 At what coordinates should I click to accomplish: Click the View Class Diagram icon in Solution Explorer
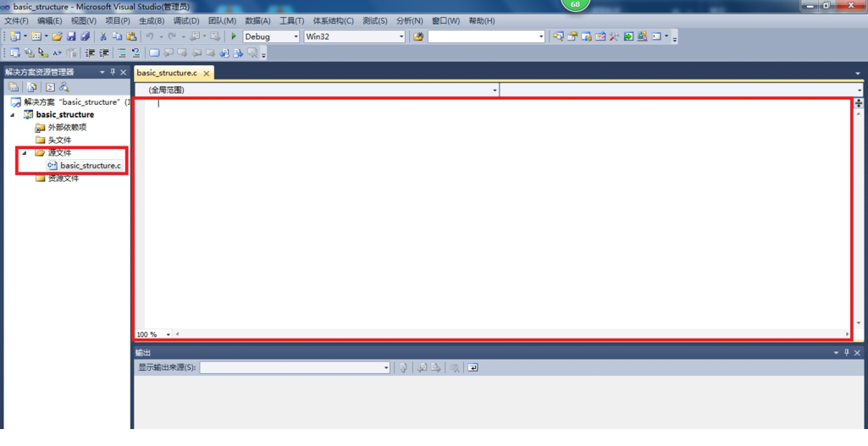pyautogui.click(x=64, y=87)
